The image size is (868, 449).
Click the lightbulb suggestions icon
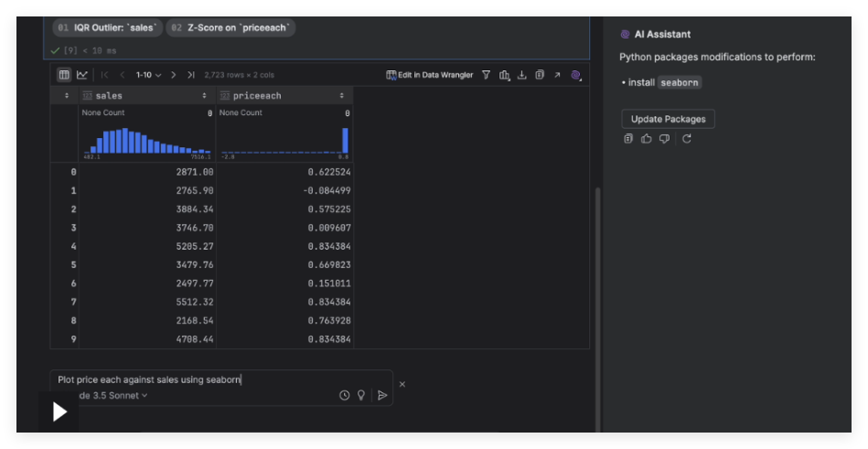pyautogui.click(x=361, y=395)
